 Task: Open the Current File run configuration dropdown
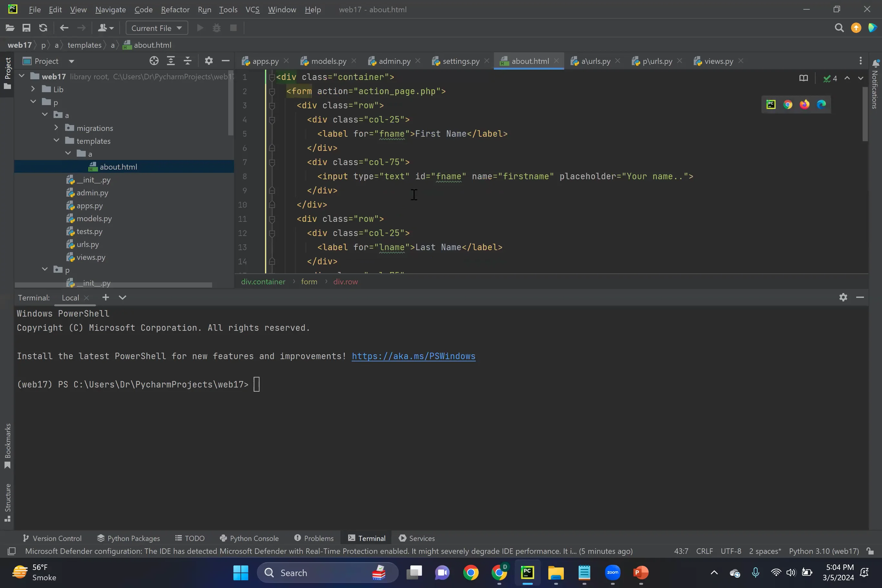(157, 28)
